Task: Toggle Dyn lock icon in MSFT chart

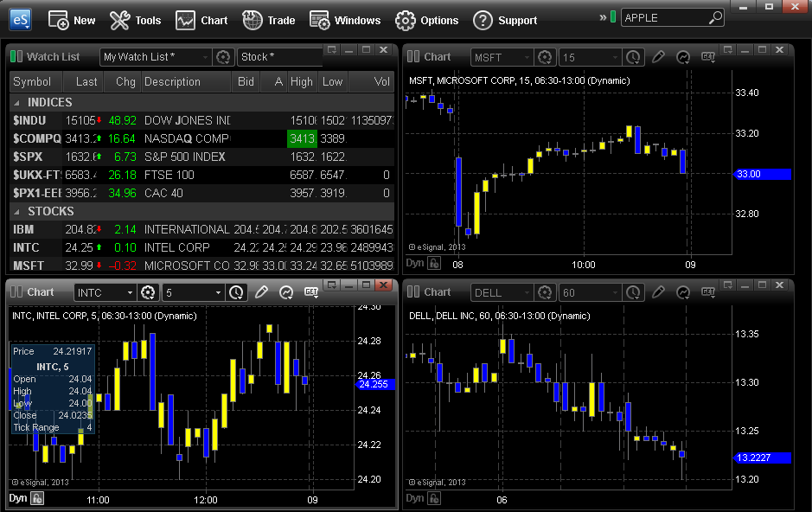Action: (x=434, y=263)
